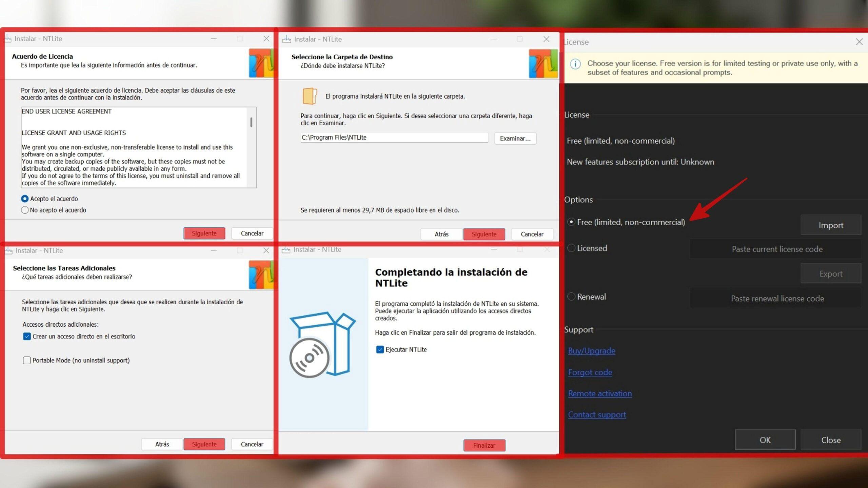The height and width of the screenshot is (488, 868).
Task: Follow the Remote activation link
Action: pyautogui.click(x=600, y=393)
